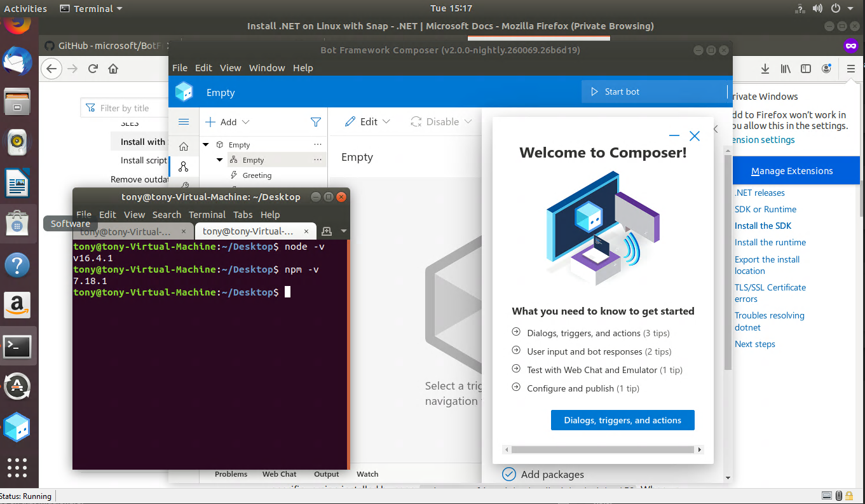
Task: Launch Amazon from the Ubuntu dock
Action: point(17,305)
